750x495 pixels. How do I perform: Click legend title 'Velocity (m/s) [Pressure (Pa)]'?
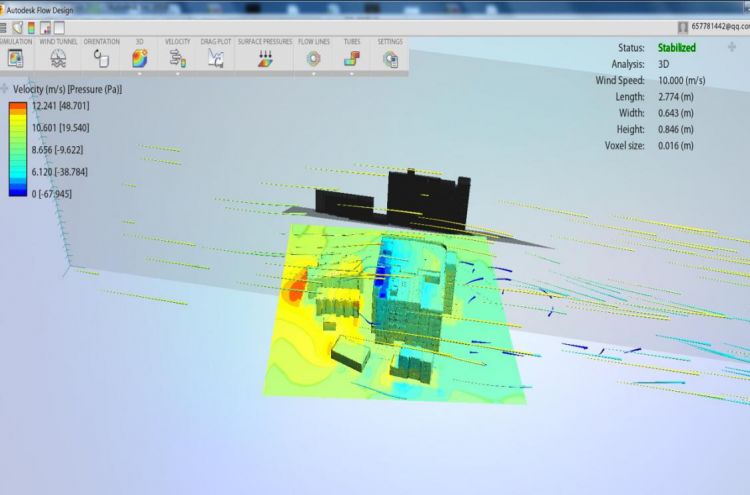67,89
